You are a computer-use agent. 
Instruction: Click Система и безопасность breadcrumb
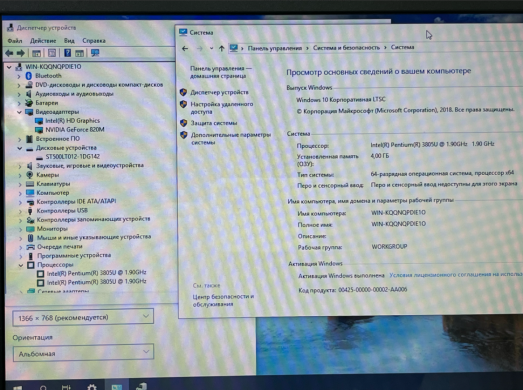pos(346,48)
